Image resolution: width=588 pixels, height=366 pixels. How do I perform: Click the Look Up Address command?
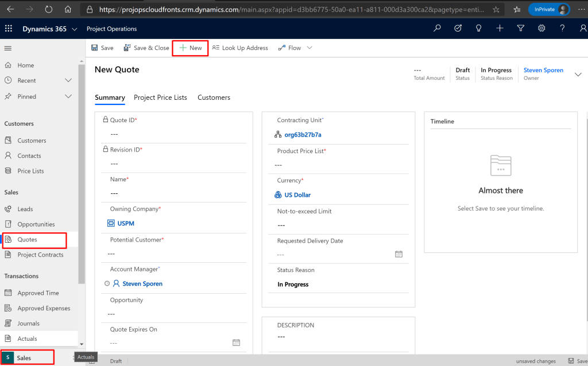(240, 48)
